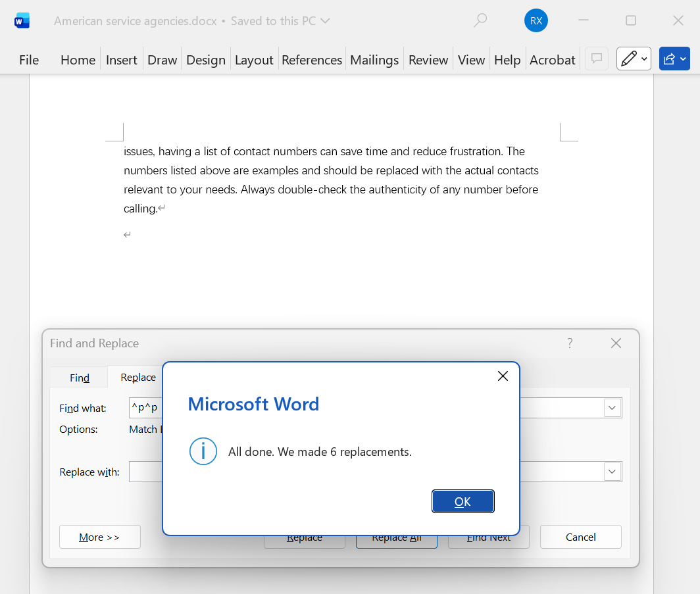Select the Mailings ribbon tab

(374, 59)
